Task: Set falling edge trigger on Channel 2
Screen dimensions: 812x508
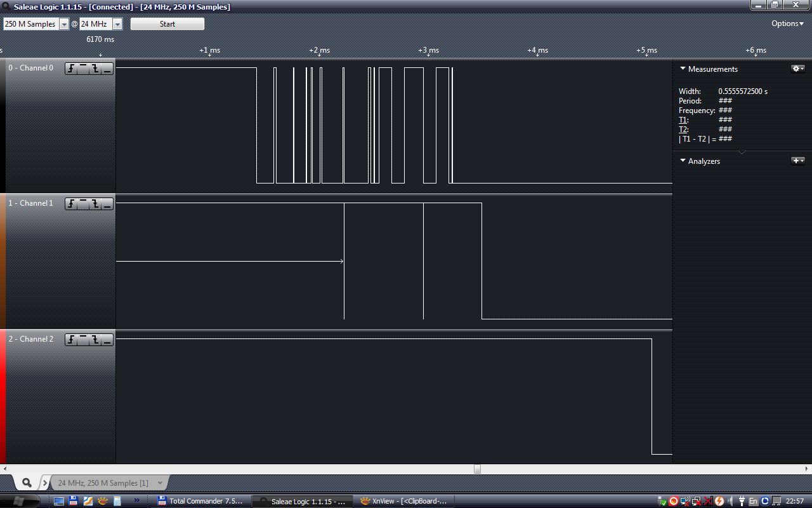Action: pyautogui.click(x=95, y=340)
